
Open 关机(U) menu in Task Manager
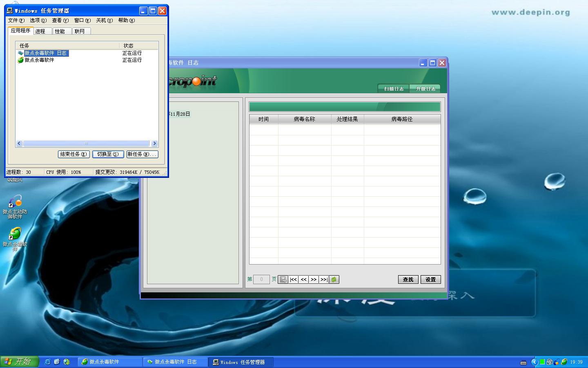pos(105,20)
